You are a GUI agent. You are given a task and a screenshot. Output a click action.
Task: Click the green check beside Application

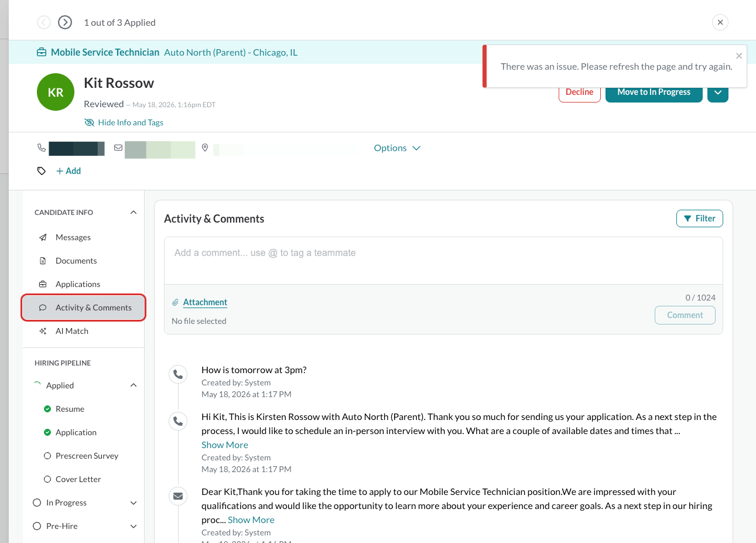47,432
